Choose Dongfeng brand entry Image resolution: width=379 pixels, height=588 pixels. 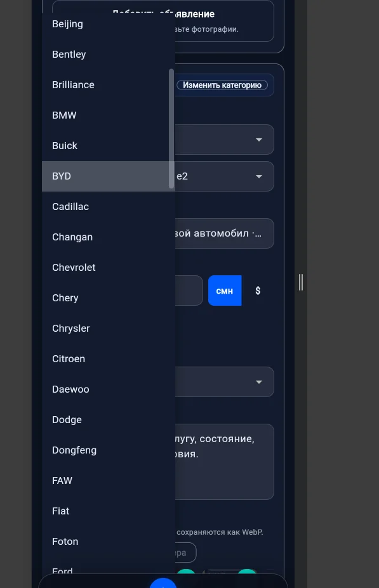[x=108, y=450]
